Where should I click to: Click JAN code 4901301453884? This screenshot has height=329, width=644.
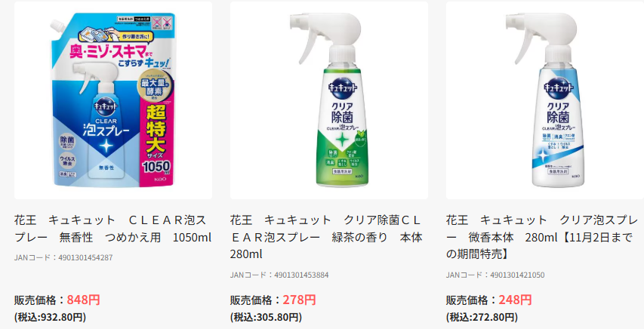tap(279, 275)
